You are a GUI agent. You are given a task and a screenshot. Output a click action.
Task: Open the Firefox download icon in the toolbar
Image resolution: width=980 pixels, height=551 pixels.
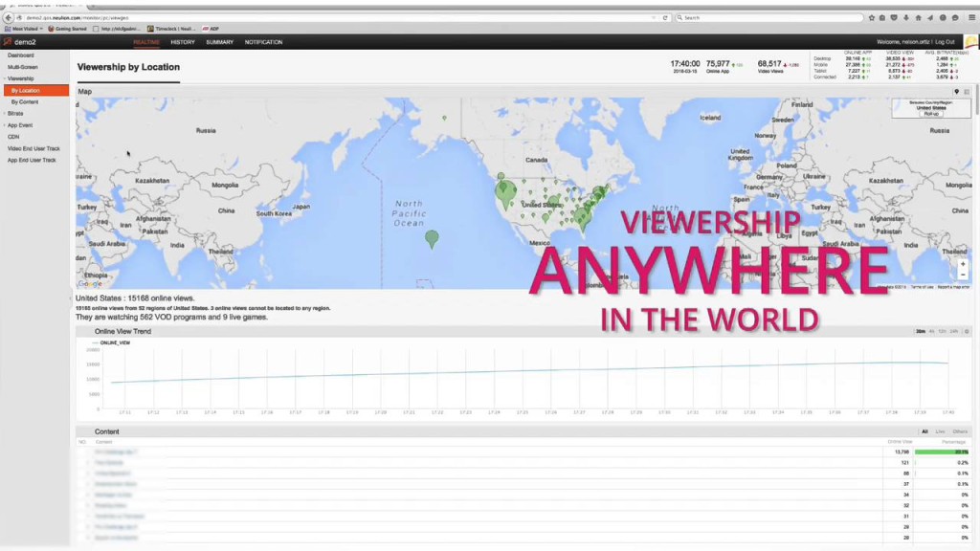906,16
